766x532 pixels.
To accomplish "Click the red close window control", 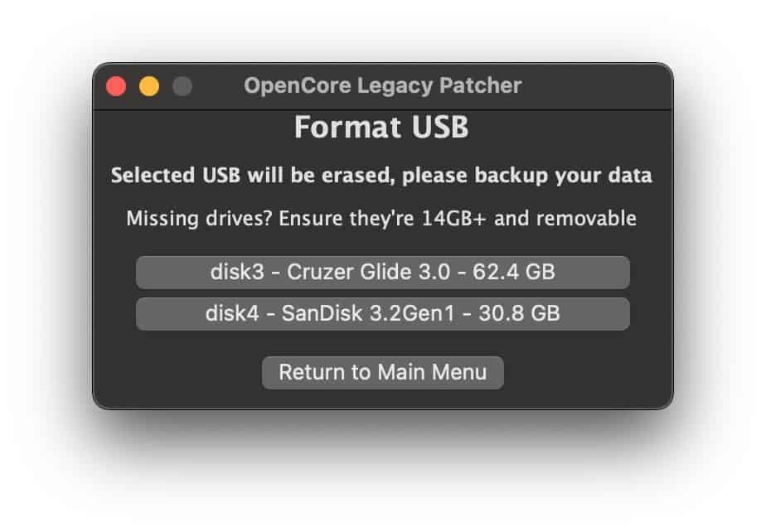I will pyautogui.click(x=116, y=85).
